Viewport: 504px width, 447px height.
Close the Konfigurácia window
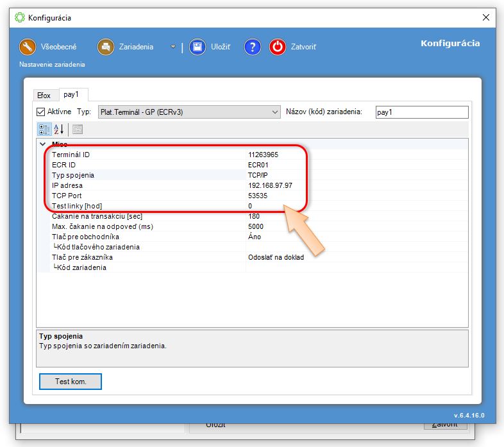[486, 17]
